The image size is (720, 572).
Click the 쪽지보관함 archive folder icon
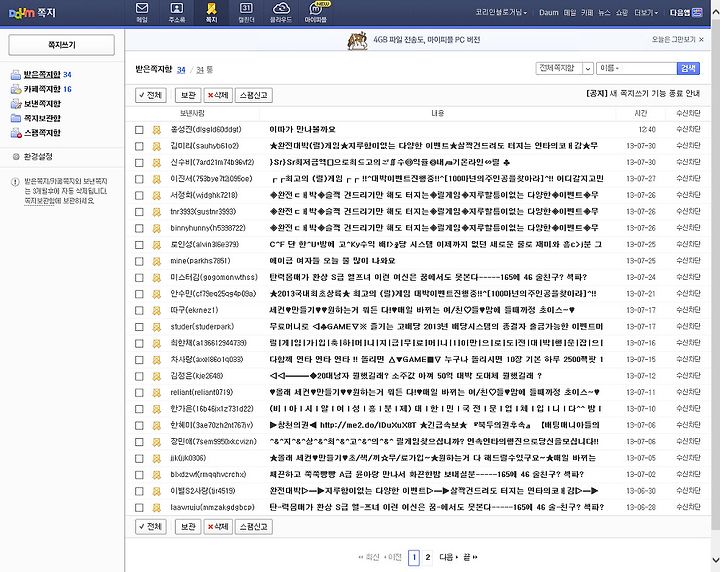pyautogui.click(x=16, y=118)
